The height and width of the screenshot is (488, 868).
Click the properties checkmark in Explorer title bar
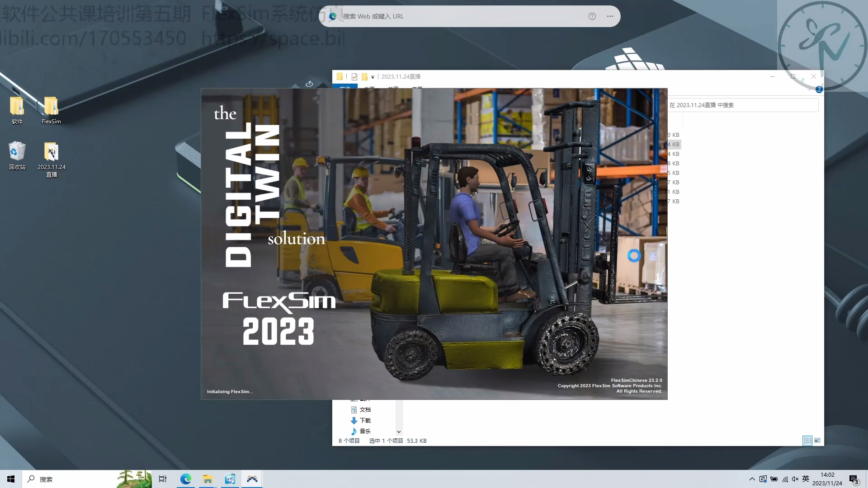click(x=354, y=77)
